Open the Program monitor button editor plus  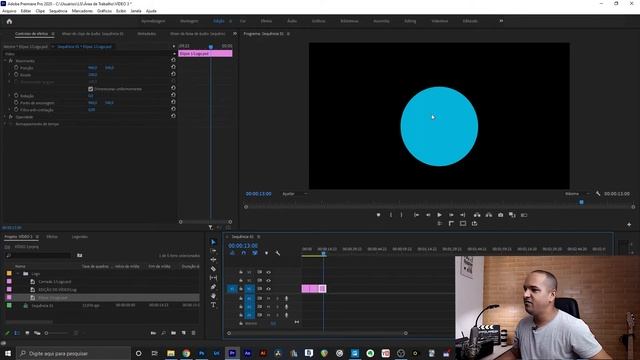[x=629, y=224]
